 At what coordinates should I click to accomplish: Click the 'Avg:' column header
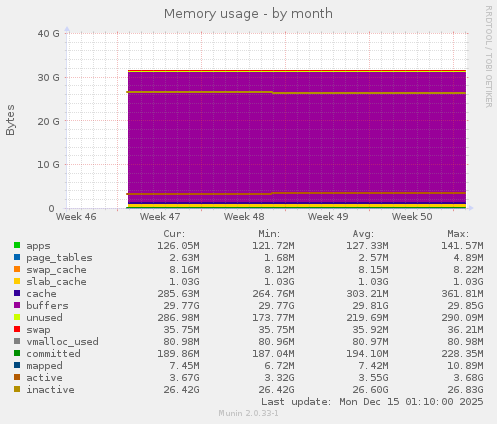tap(363, 234)
